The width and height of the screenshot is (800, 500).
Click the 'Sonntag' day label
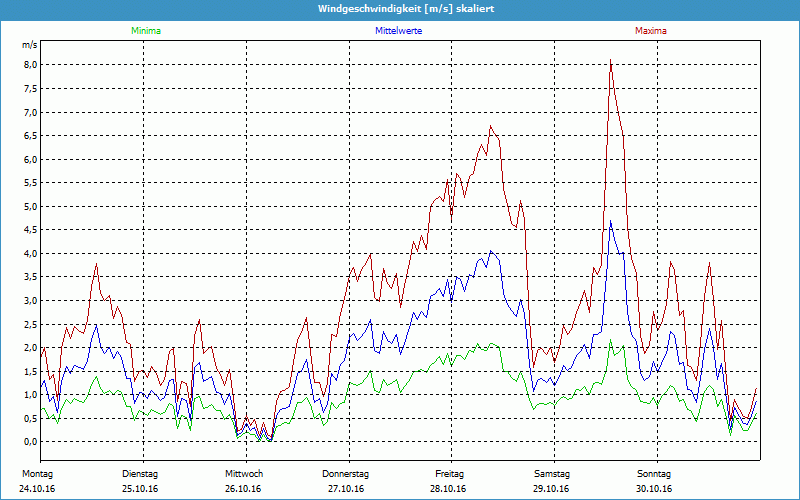(x=654, y=474)
